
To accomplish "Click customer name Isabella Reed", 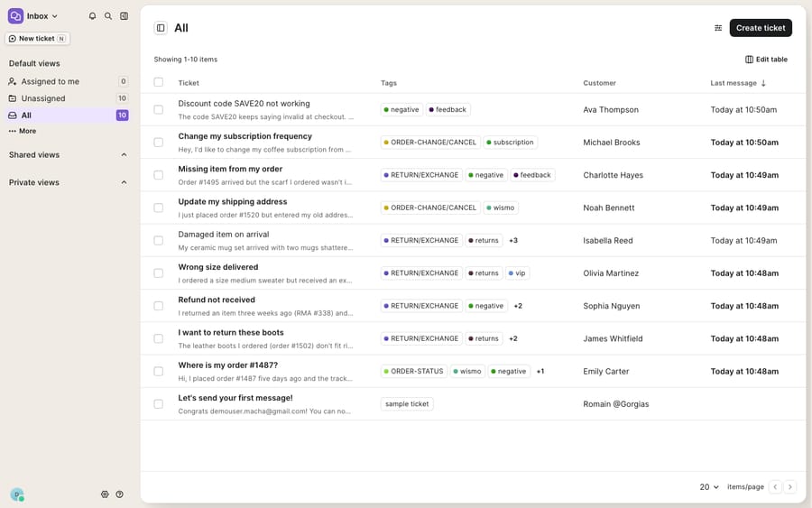I will (608, 240).
